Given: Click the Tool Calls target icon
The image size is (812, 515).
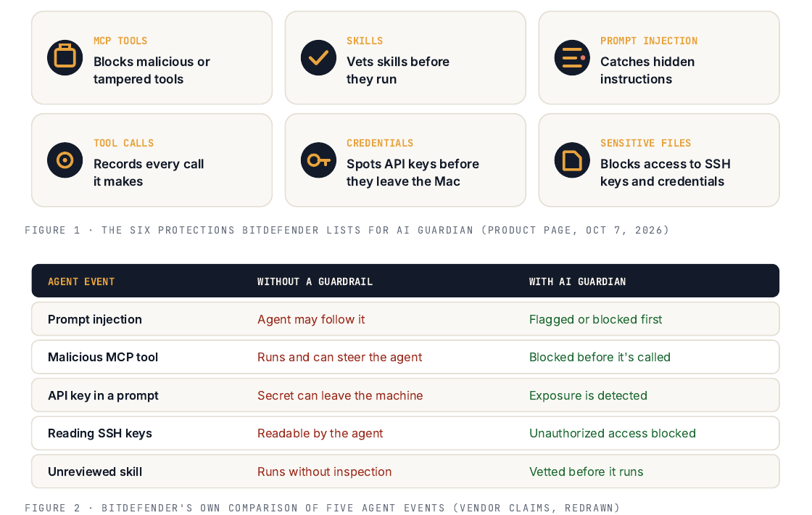Looking at the screenshot, I should [x=65, y=160].
